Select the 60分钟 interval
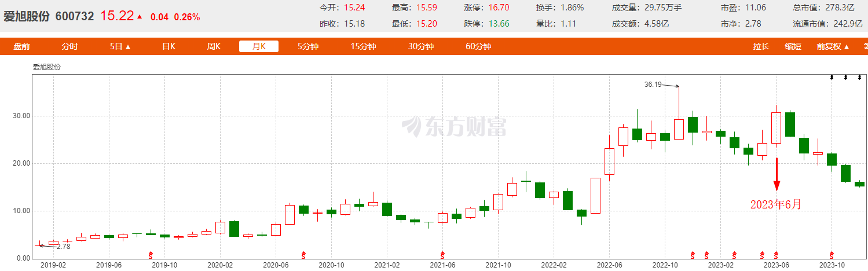The image size is (868, 271). 478,47
